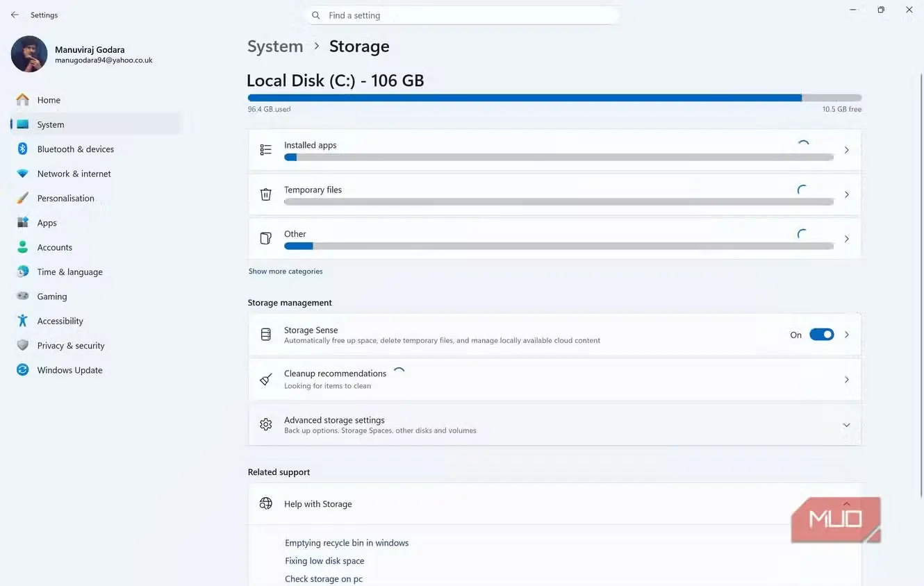Open the Apps settings section
Screen dimensions: 924x586
96,222
